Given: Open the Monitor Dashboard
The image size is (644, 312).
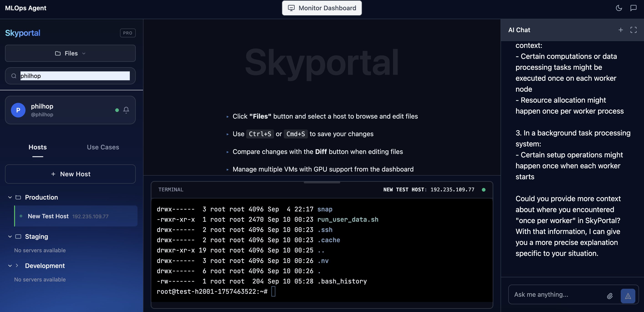Looking at the screenshot, I should click(322, 8).
